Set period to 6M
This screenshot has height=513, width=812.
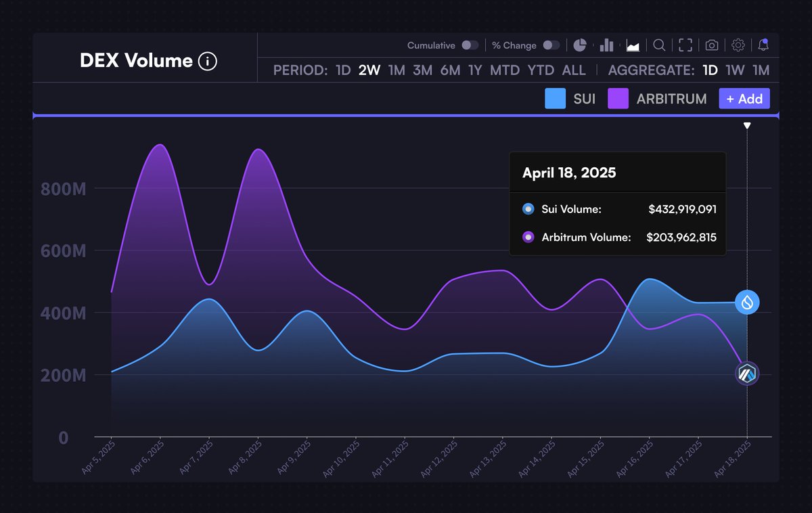(x=450, y=70)
